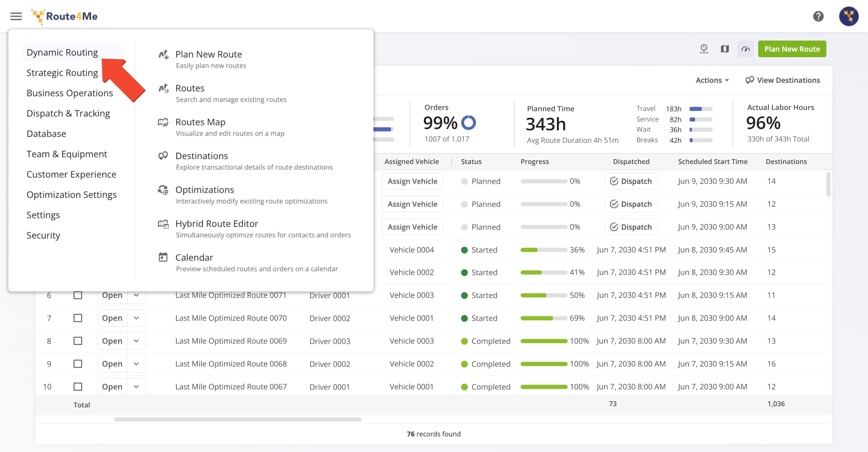Viewport: 868px width, 452px height.
Task: Expand the Open dropdown arrow in row 8
Action: [136, 341]
